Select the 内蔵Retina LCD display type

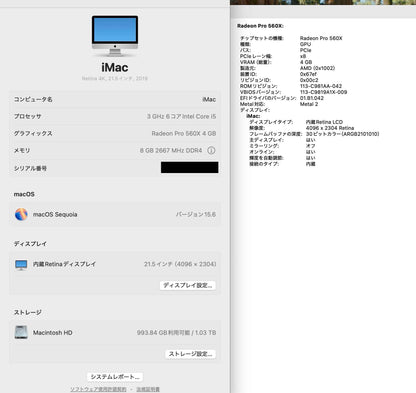(324, 122)
